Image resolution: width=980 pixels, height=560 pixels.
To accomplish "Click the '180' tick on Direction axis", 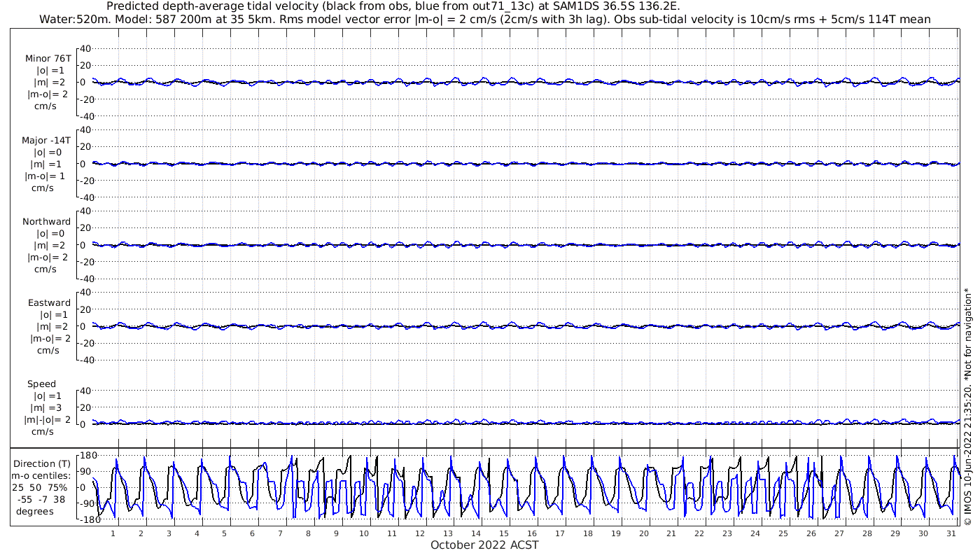I will 87,456.
